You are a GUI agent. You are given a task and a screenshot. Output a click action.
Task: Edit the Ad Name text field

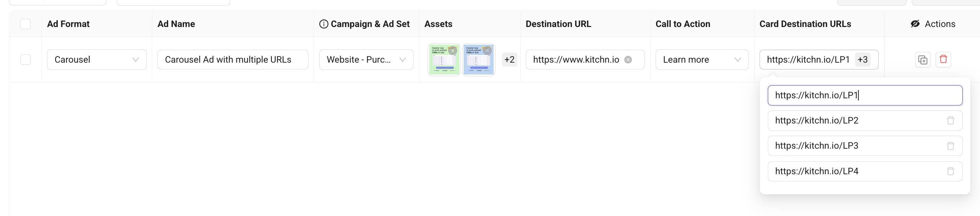(232, 60)
